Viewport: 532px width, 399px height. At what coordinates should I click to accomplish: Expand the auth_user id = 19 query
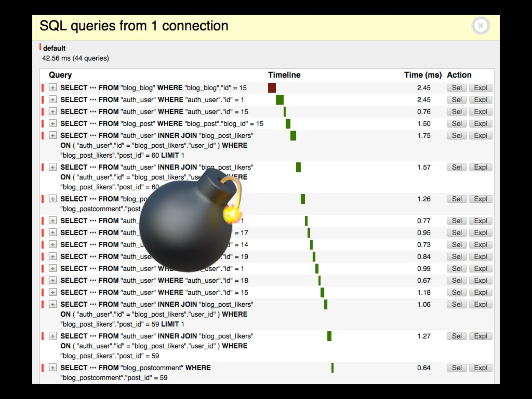pyautogui.click(x=53, y=256)
